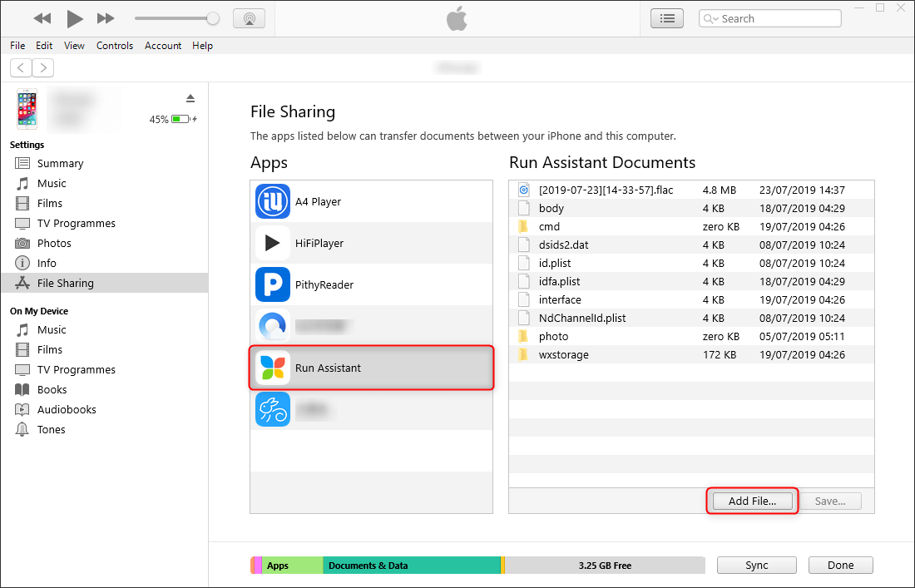Viewport: 915px width, 588px height.
Task: Select the 'photo' folder
Action: [x=691, y=336]
